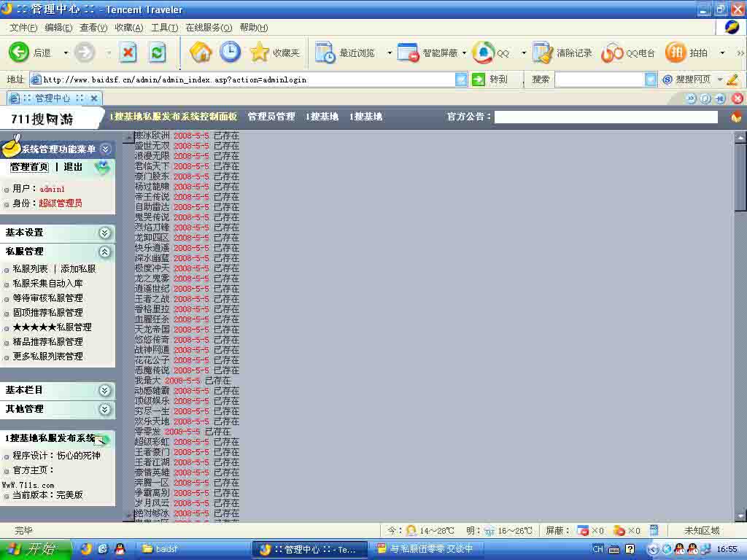Open the 工具(T) menu
The height and width of the screenshot is (560, 747).
pyautogui.click(x=164, y=28)
